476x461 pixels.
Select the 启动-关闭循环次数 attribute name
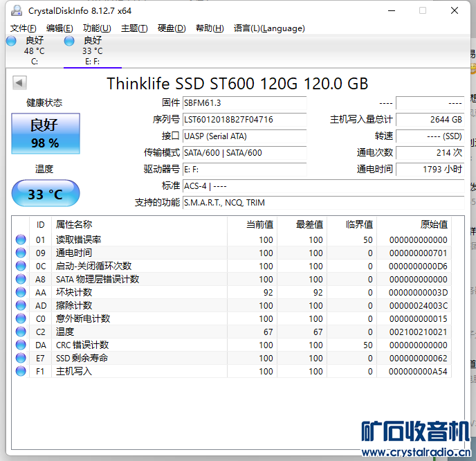point(94,266)
